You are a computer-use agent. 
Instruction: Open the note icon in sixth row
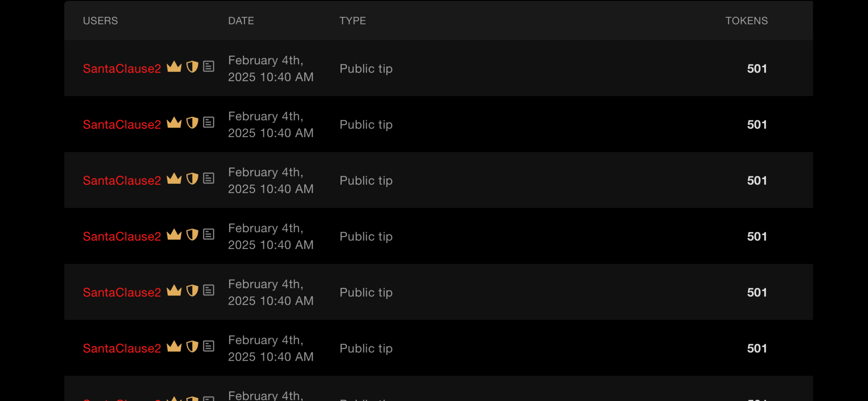[208, 346]
